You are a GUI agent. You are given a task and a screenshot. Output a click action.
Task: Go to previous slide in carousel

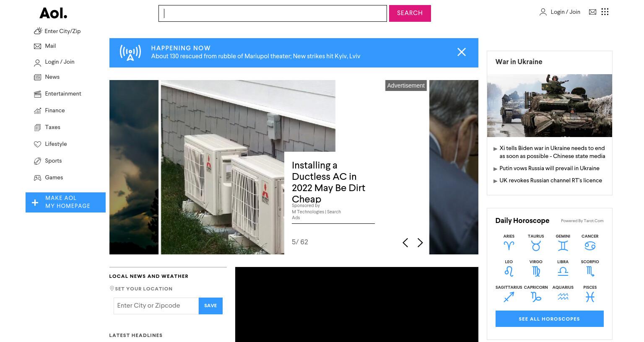405,243
